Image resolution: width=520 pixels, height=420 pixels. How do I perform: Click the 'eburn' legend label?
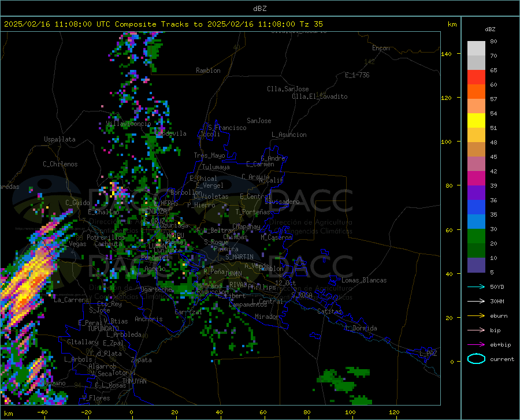point(499,316)
